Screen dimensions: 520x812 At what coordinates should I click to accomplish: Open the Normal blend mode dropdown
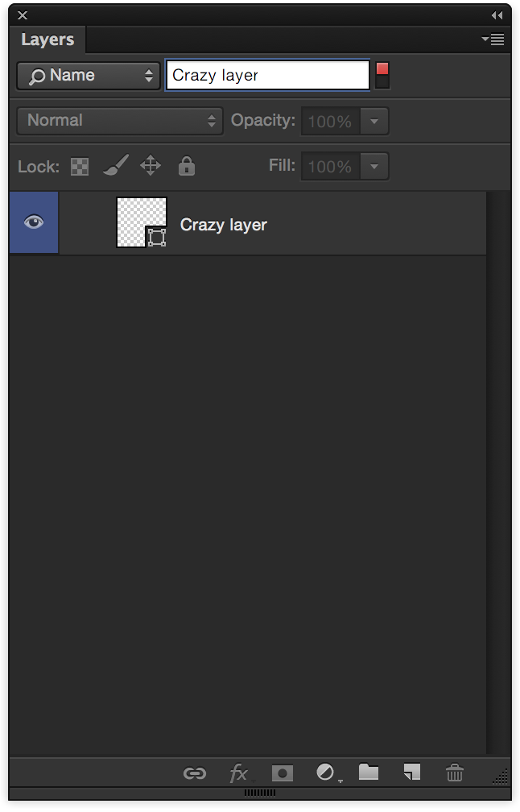[120, 121]
